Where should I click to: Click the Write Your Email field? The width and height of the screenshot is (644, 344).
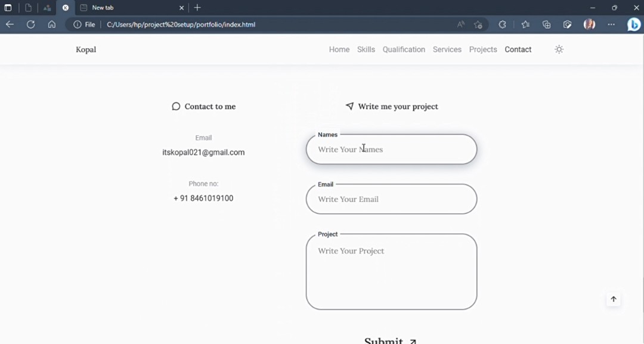tap(391, 199)
